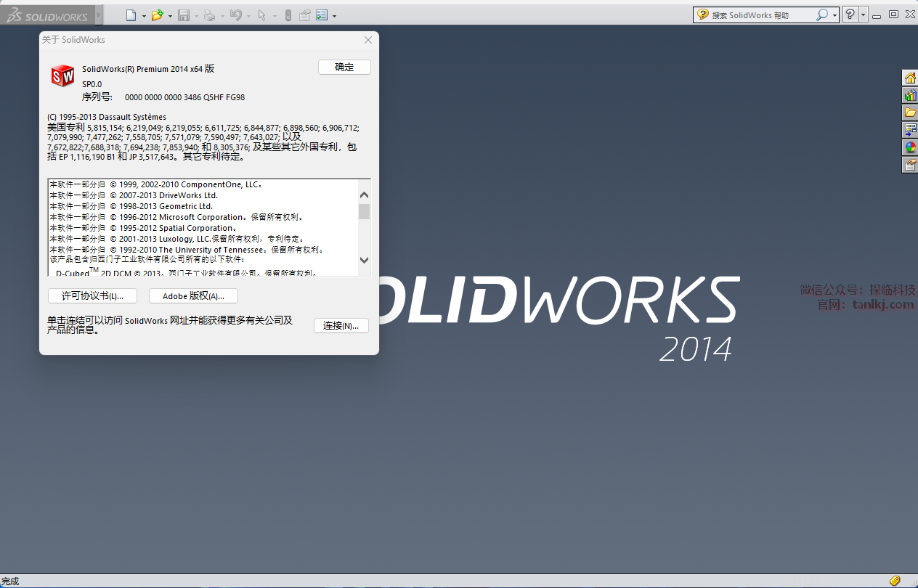Image resolution: width=918 pixels, height=588 pixels.
Task: Open Custom Properties task pane tab
Action: (909, 165)
